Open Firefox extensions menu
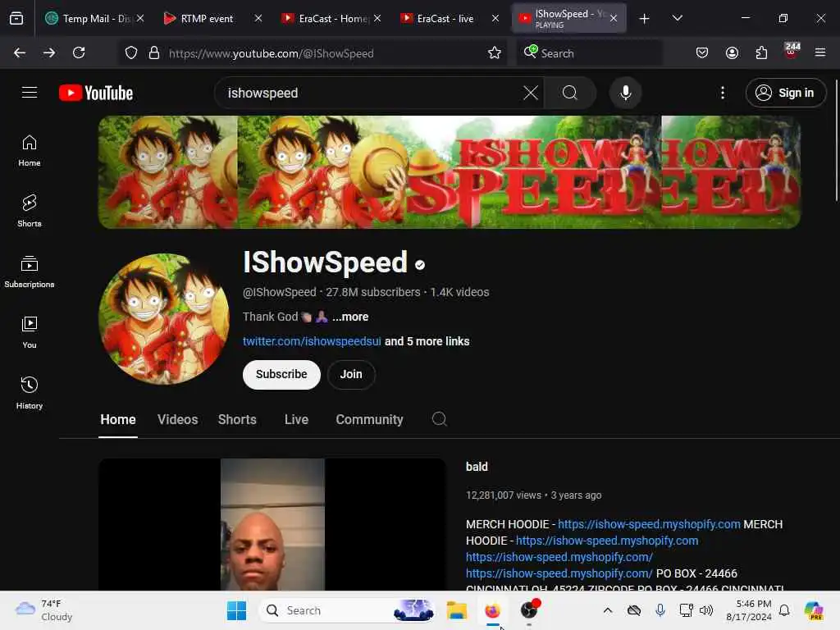 (x=761, y=52)
